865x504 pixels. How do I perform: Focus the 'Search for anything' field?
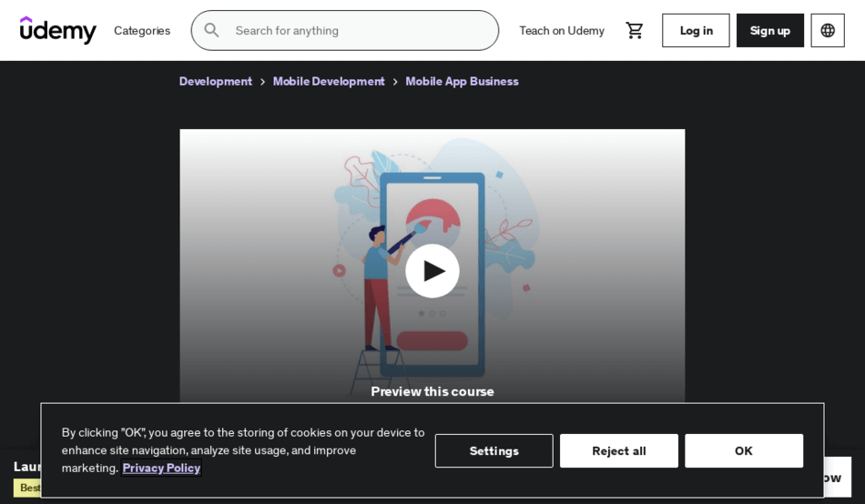360,30
